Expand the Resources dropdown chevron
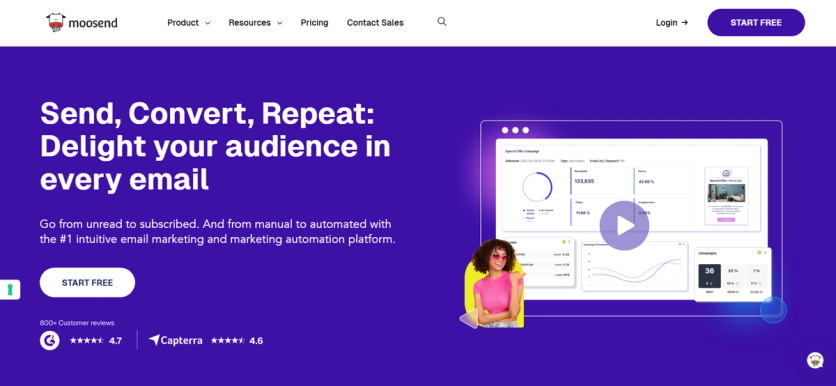The image size is (836, 386). [280, 23]
